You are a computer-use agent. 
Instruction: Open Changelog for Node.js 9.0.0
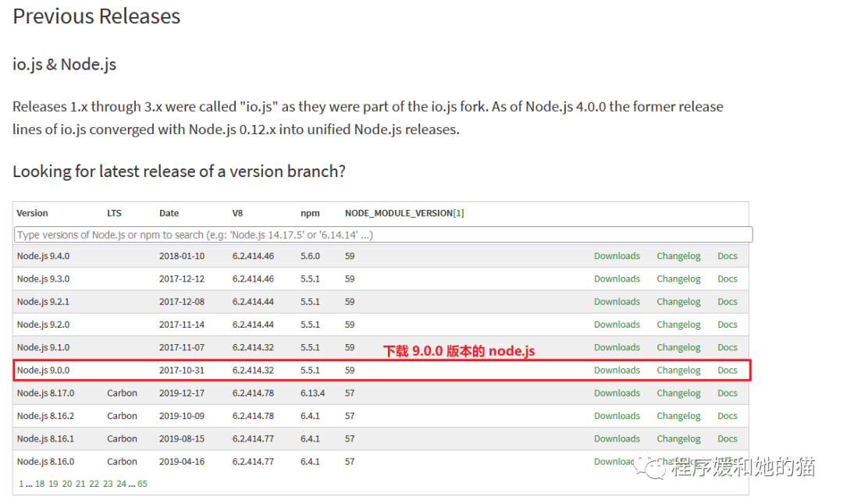[x=678, y=371]
